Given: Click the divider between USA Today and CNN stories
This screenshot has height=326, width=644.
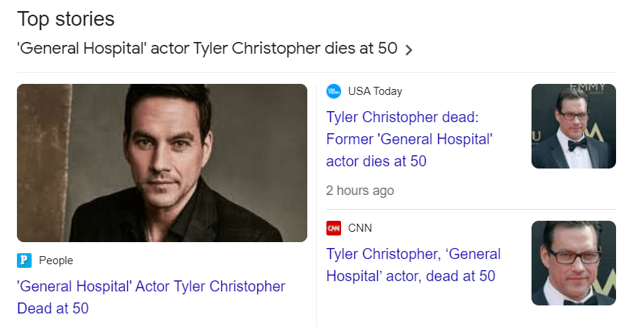Looking at the screenshot, I should 471,209.
